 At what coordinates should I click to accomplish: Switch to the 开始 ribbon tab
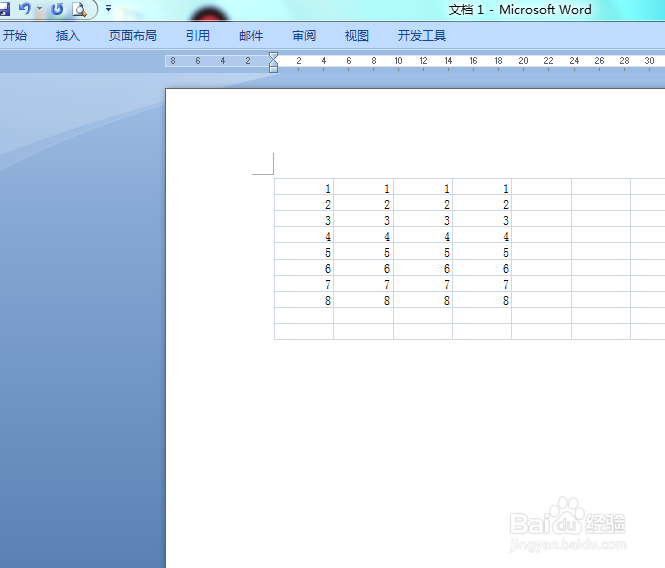click(15, 36)
